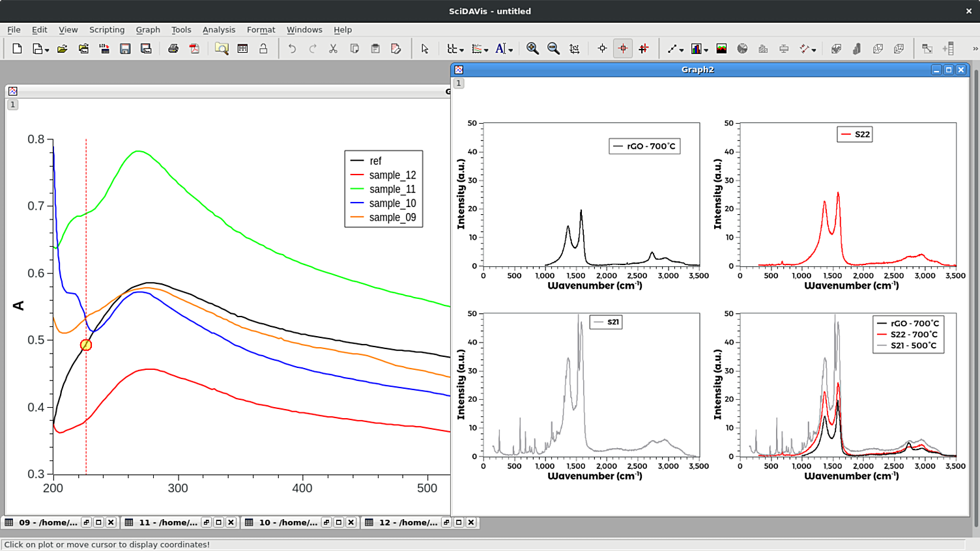The image size is (980, 551).
Task: Toggle the red data reader crosshair tool
Action: point(623,49)
